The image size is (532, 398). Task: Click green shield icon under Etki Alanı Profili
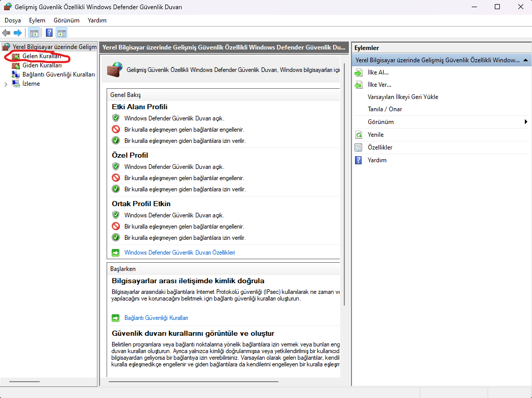pos(116,118)
